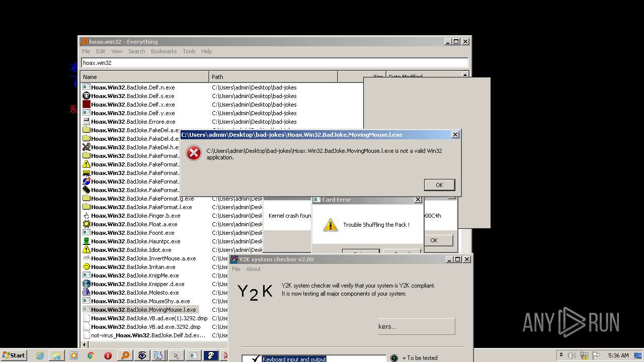The height and width of the screenshot is (362, 644).
Task: Click the warning icon in the Card Error dialog
Action: [x=331, y=225]
